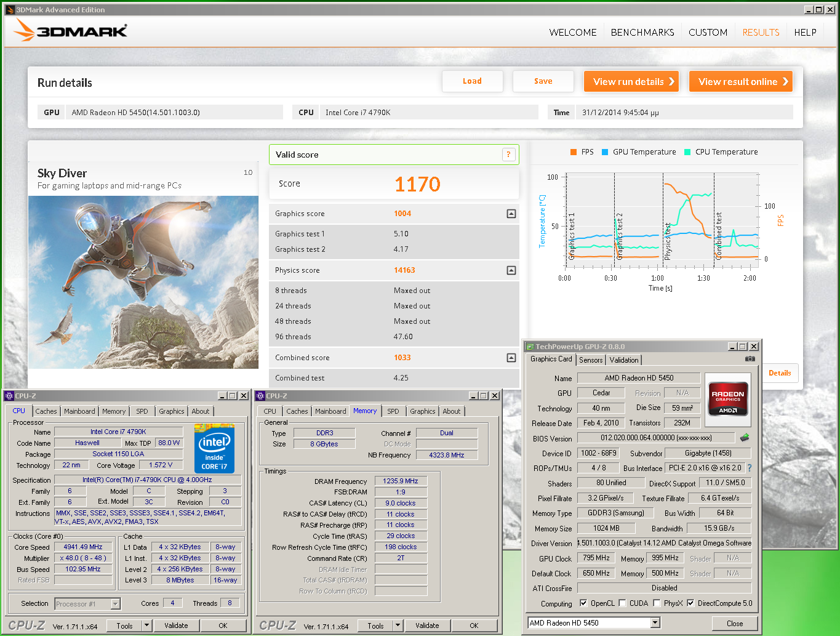
Task: Click Validate in left CPU-Z window
Action: tap(176, 626)
